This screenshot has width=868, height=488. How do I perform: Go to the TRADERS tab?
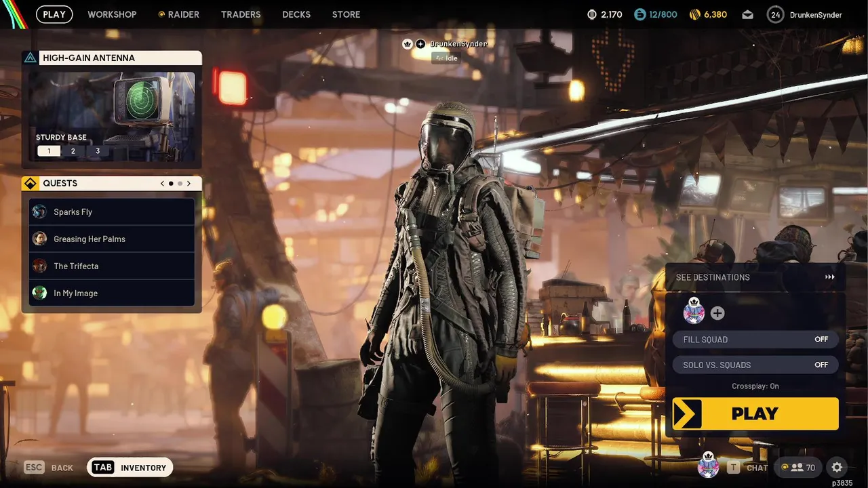[x=241, y=14]
